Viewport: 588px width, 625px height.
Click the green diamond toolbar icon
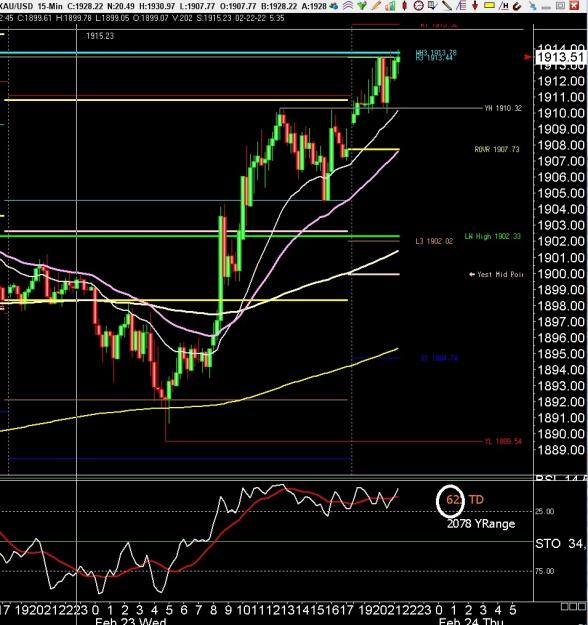(362, 6)
